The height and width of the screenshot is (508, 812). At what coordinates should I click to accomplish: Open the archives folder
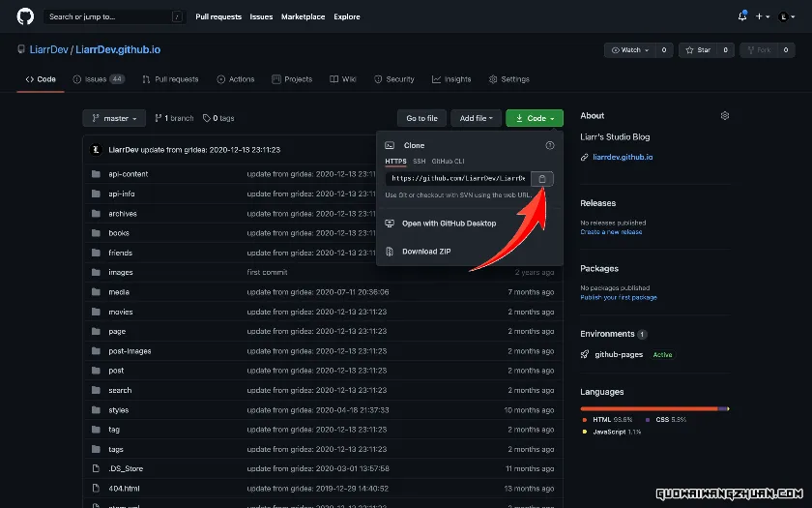pyautogui.click(x=123, y=214)
